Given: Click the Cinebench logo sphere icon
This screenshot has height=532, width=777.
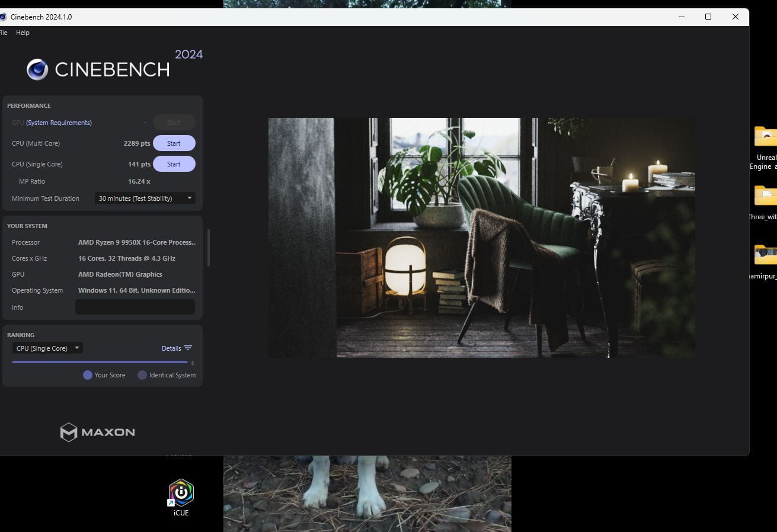Looking at the screenshot, I should point(37,69).
